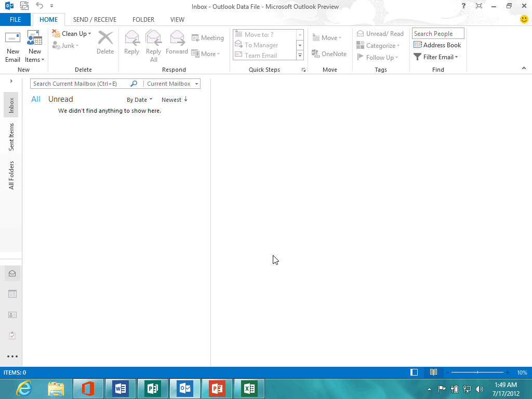Open the Follow Up flag dropdown
Screen dimensions: 532x399
(377, 57)
